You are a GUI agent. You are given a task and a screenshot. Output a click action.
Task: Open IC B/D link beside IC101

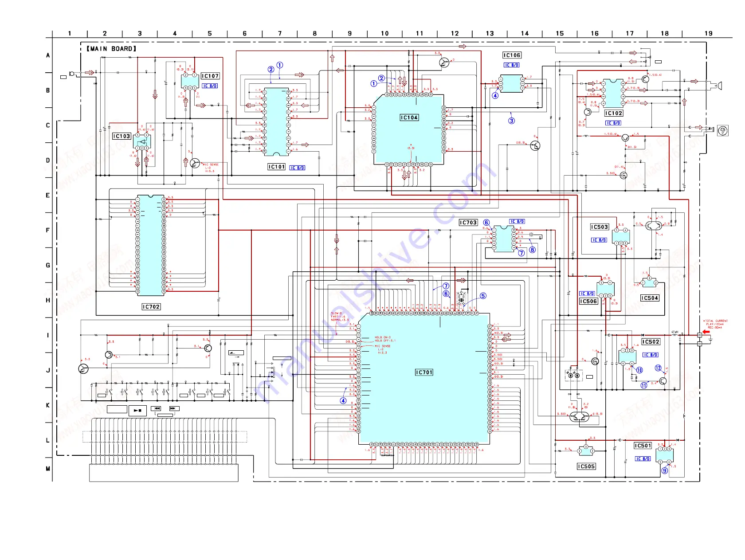(x=298, y=168)
